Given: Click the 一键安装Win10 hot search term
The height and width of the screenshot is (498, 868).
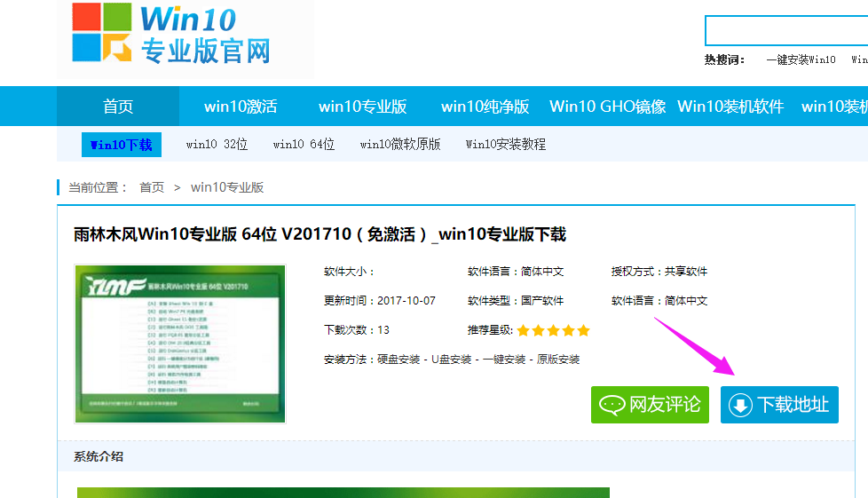Looking at the screenshot, I should pyautogui.click(x=801, y=59).
